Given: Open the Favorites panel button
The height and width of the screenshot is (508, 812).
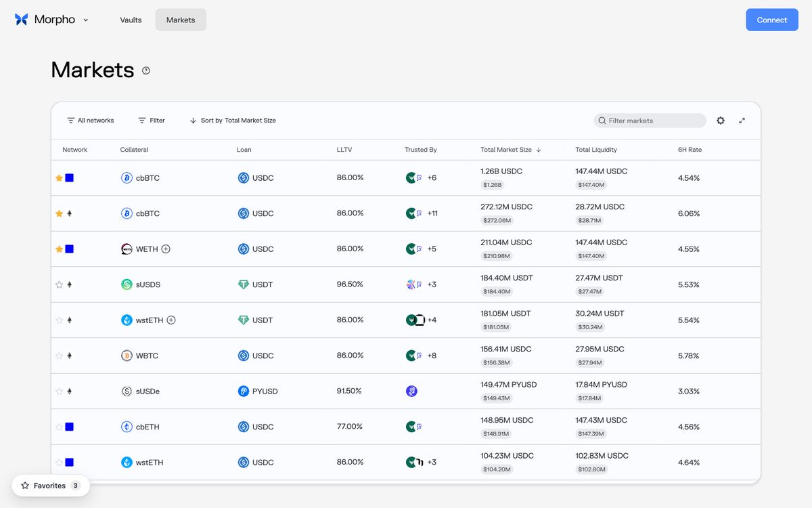Looking at the screenshot, I should (x=51, y=486).
